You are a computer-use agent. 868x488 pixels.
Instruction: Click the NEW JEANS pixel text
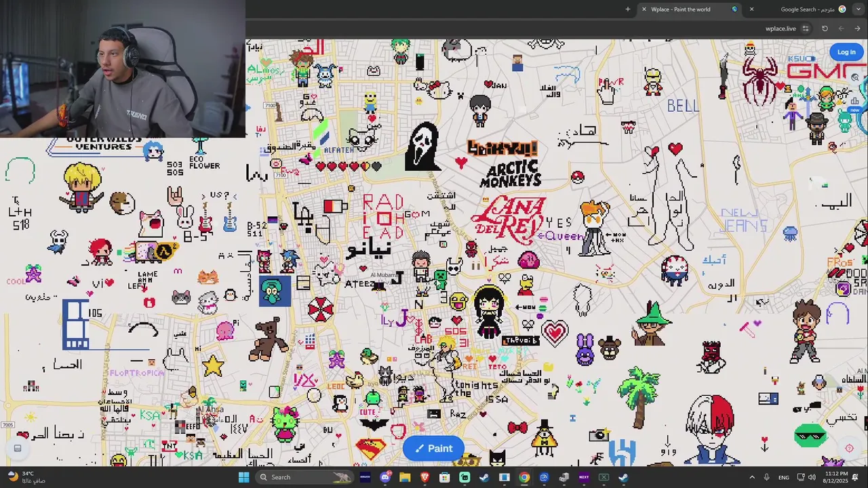pyautogui.click(x=744, y=221)
